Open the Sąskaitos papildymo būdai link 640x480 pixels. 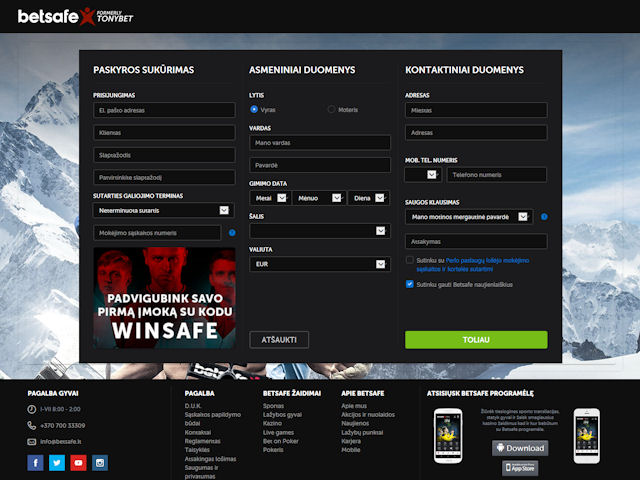pyautogui.click(x=213, y=419)
